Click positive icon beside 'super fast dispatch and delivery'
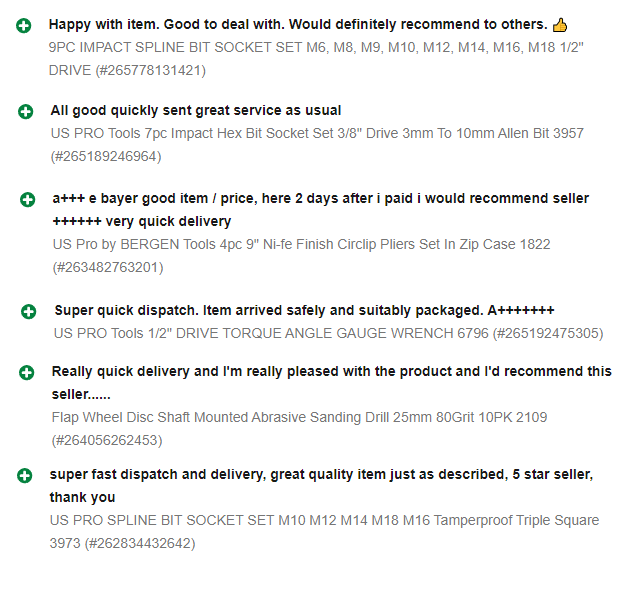Image resolution: width=639 pixels, height=609 pixels. (x=25, y=475)
